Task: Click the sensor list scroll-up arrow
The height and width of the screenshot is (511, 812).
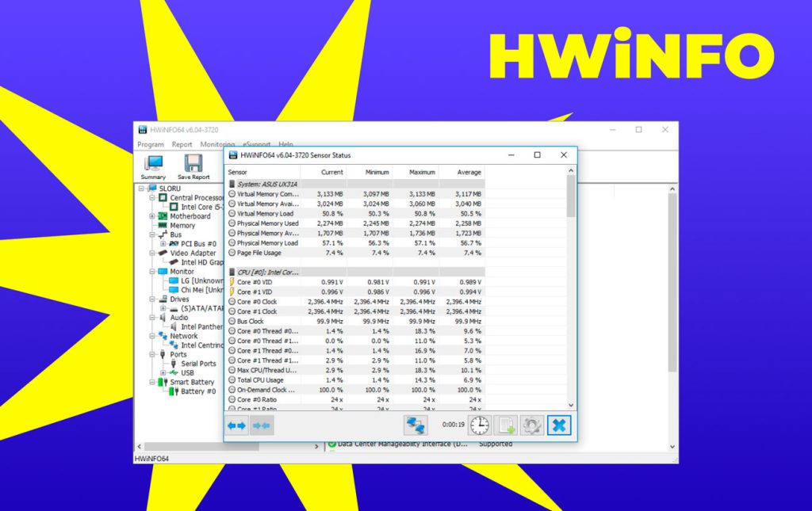Action: (571, 170)
